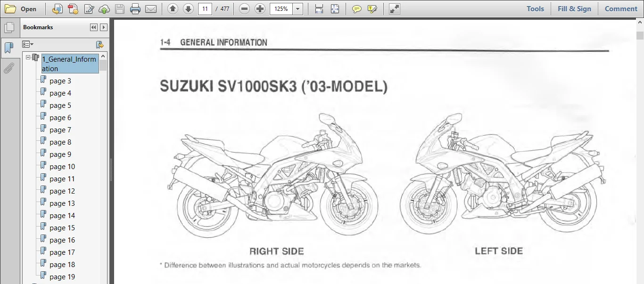Select bookmark page 15

(x=62, y=228)
